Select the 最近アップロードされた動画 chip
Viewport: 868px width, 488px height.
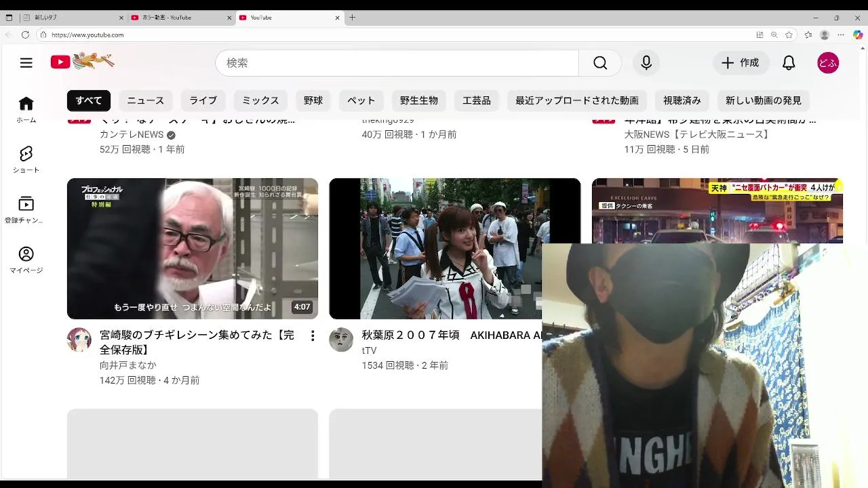pos(577,100)
